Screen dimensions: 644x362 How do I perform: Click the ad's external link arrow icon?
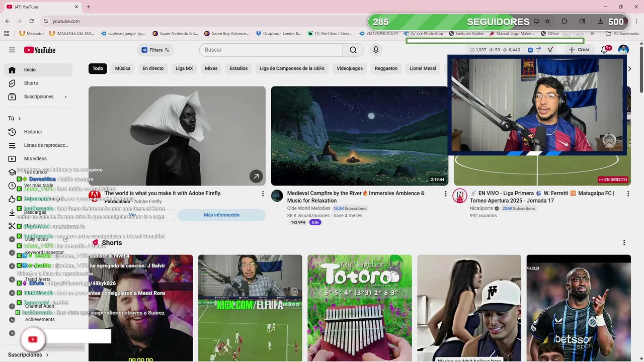[x=256, y=176]
